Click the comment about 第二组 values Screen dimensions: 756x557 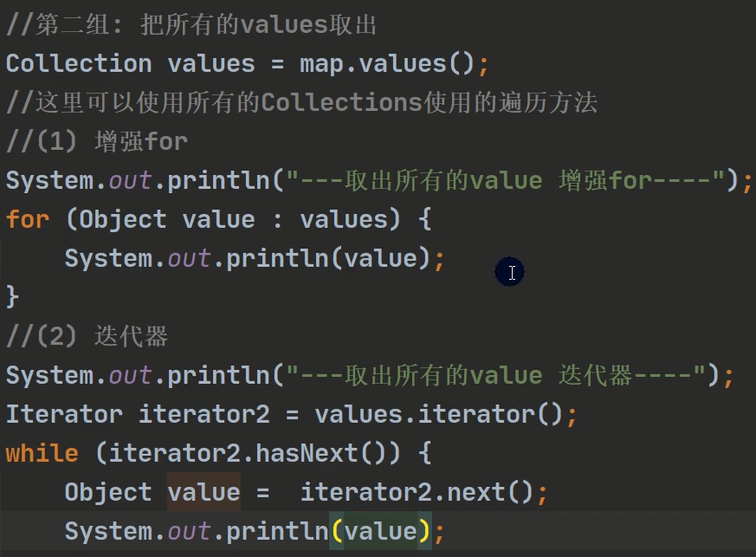point(191,24)
